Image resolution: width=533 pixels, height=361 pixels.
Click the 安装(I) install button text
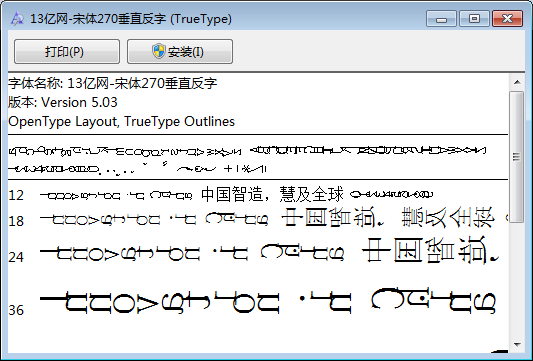point(186,52)
